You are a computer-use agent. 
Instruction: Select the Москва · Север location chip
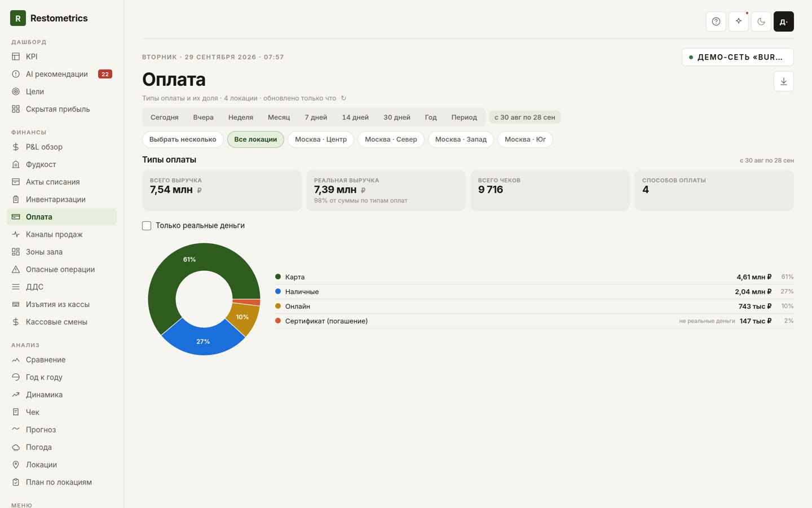coord(391,139)
